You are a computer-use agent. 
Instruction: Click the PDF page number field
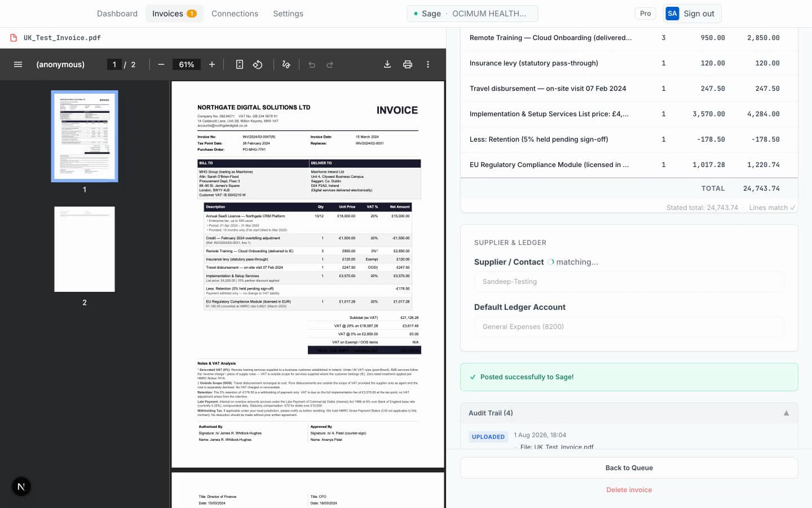point(114,64)
